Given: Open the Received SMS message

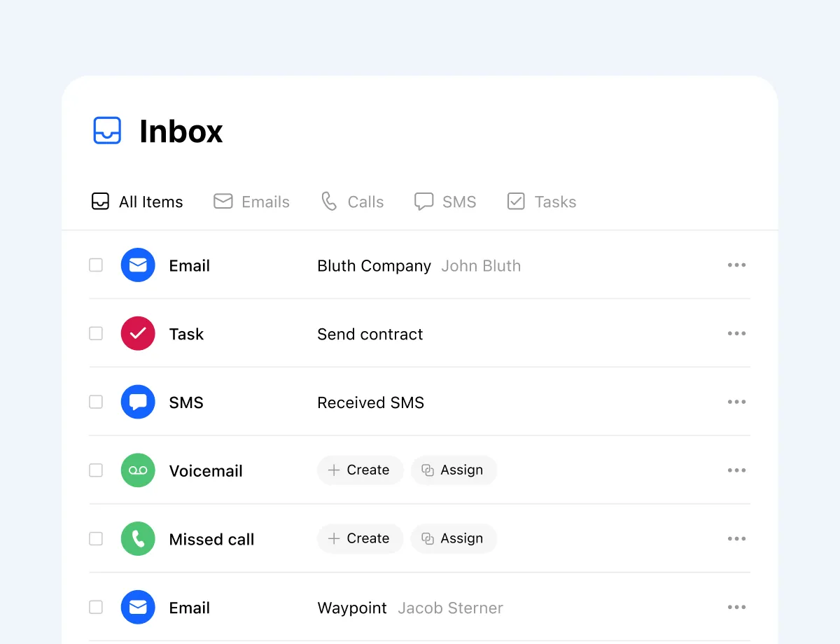Looking at the screenshot, I should (370, 402).
